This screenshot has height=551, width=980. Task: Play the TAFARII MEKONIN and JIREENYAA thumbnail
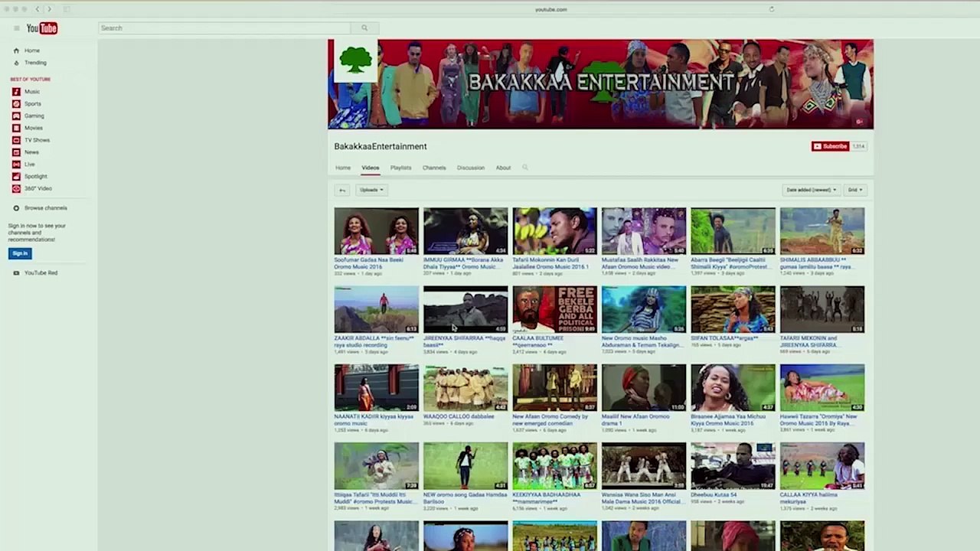pyautogui.click(x=822, y=309)
